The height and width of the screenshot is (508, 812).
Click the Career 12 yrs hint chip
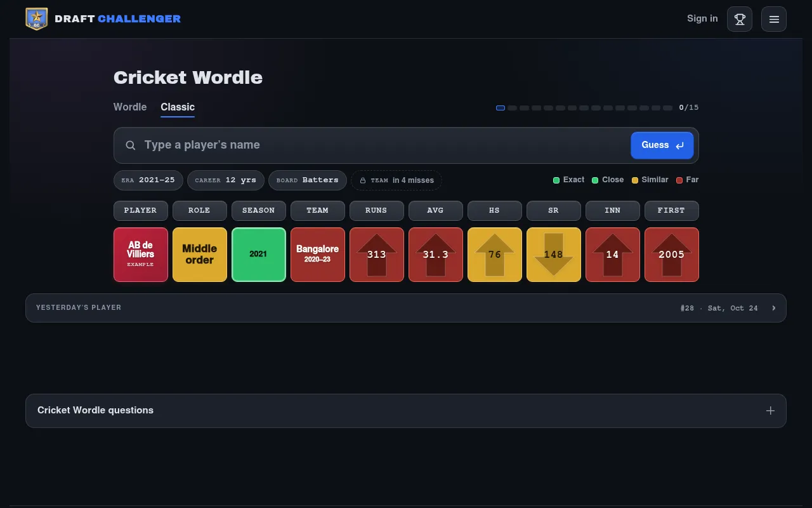[226, 180]
